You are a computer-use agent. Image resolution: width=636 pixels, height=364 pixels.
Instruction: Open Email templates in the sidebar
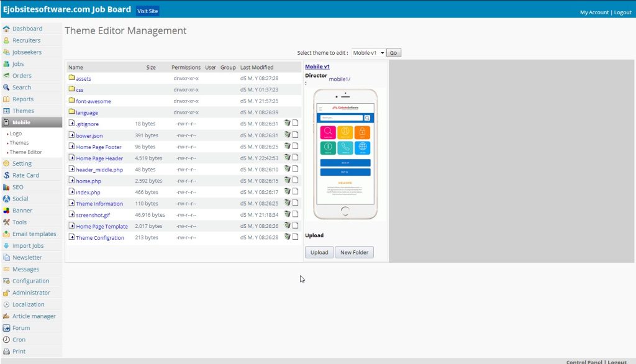(34, 234)
